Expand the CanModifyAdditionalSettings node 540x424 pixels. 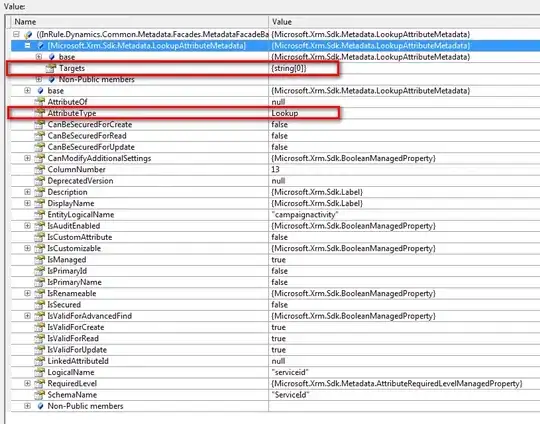pyautogui.click(x=27, y=158)
